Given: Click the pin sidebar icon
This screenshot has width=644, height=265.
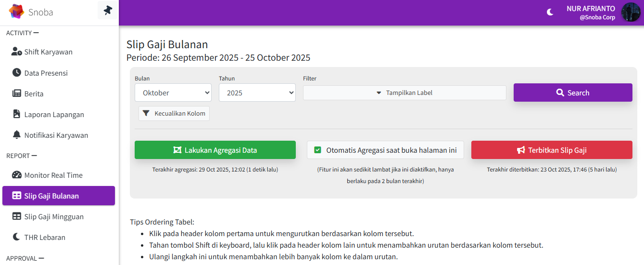Looking at the screenshot, I should click(108, 10).
